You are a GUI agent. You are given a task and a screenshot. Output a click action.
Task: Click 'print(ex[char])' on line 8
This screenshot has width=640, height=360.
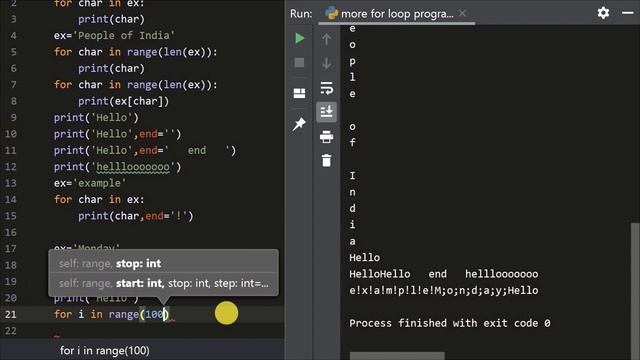[x=123, y=101]
